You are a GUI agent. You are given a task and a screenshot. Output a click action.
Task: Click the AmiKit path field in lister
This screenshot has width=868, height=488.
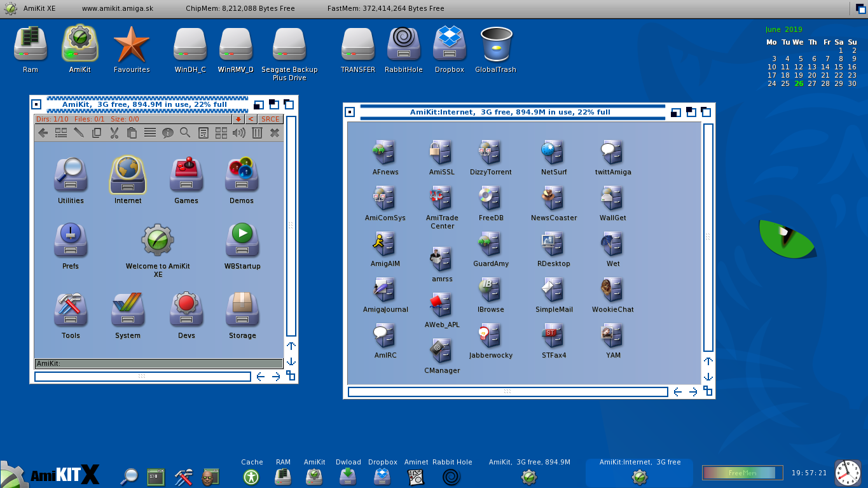coord(158,363)
